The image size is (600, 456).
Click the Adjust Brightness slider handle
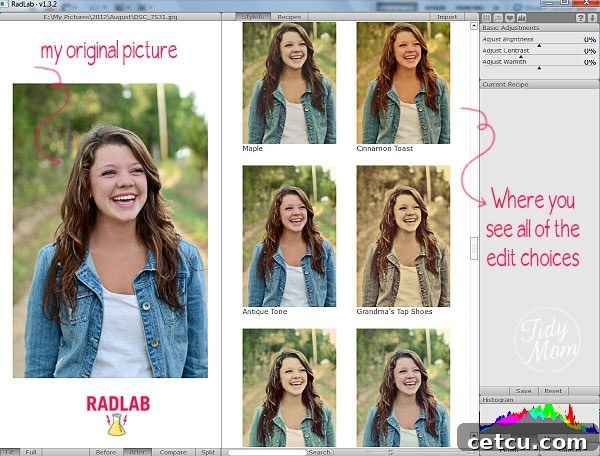pos(539,45)
